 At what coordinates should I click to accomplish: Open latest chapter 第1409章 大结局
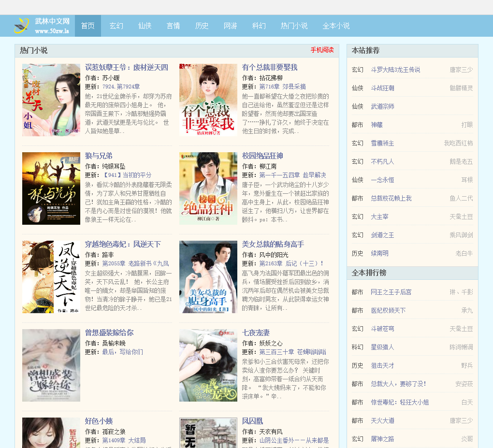click(x=124, y=440)
